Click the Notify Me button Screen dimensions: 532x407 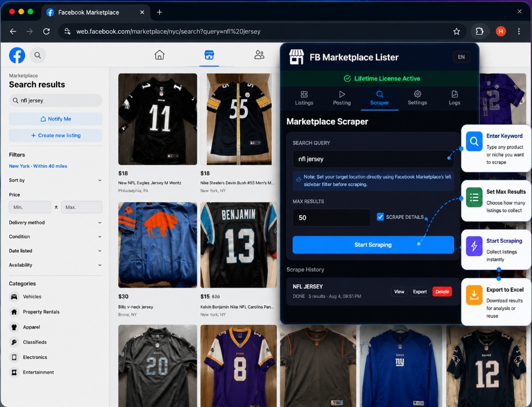coord(56,119)
